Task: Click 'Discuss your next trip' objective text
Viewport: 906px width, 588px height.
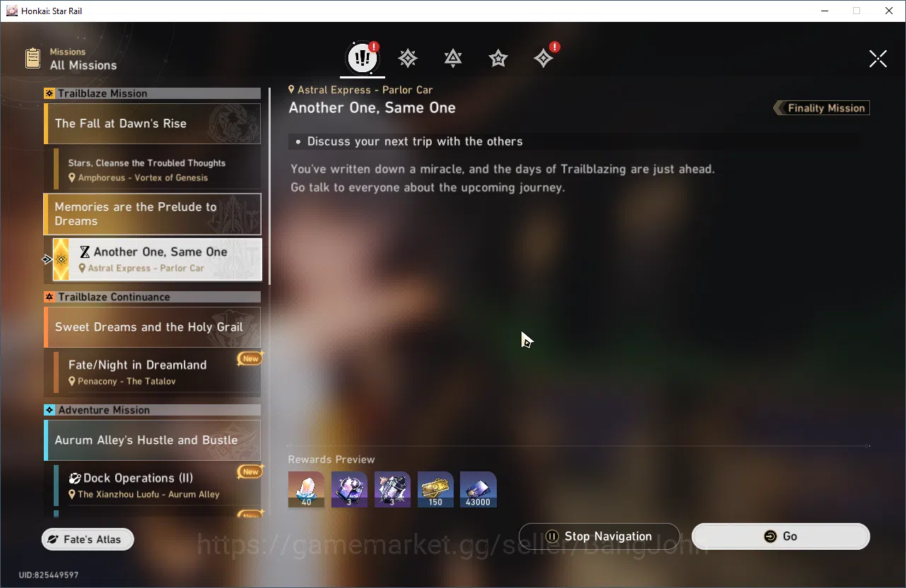Action: tap(415, 141)
